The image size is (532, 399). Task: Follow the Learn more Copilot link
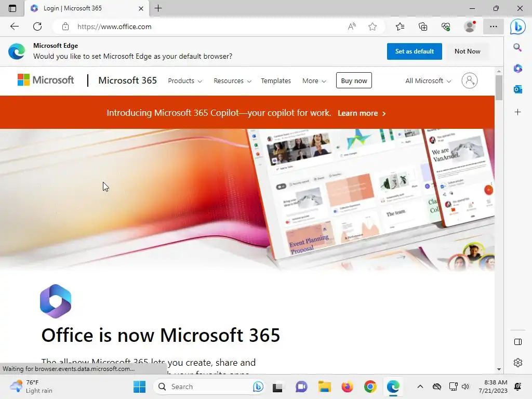click(362, 113)
